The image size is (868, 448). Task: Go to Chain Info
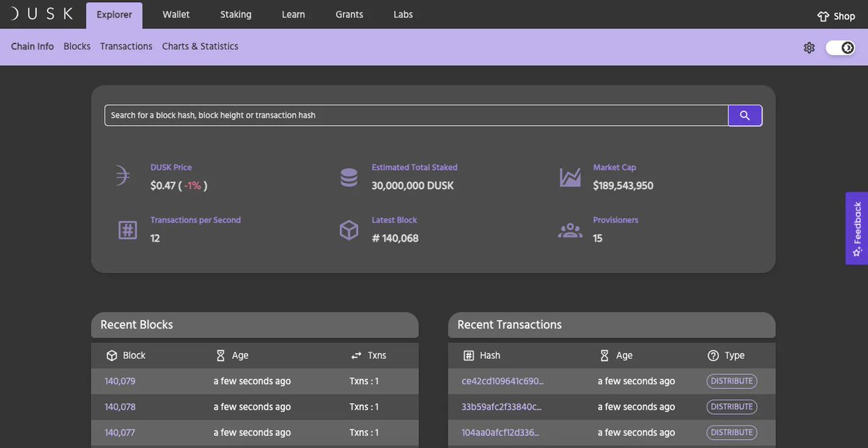click(x=33, y=46)
